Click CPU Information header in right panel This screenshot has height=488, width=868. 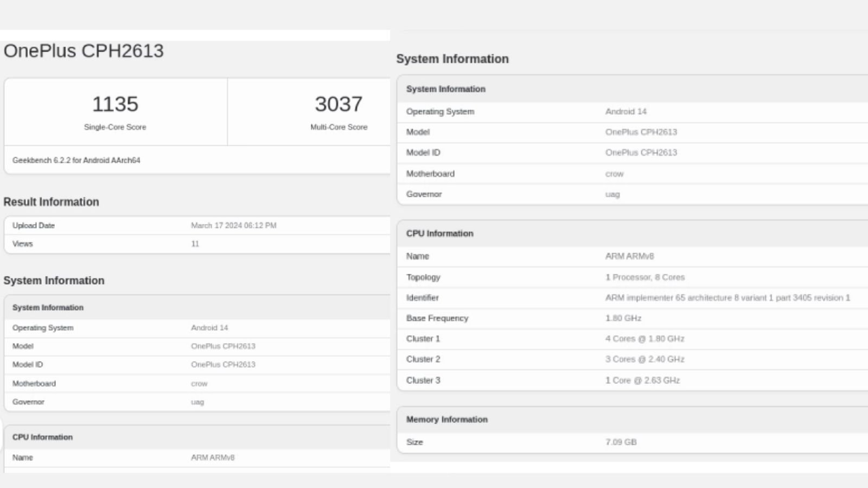[x=440, y=234]
